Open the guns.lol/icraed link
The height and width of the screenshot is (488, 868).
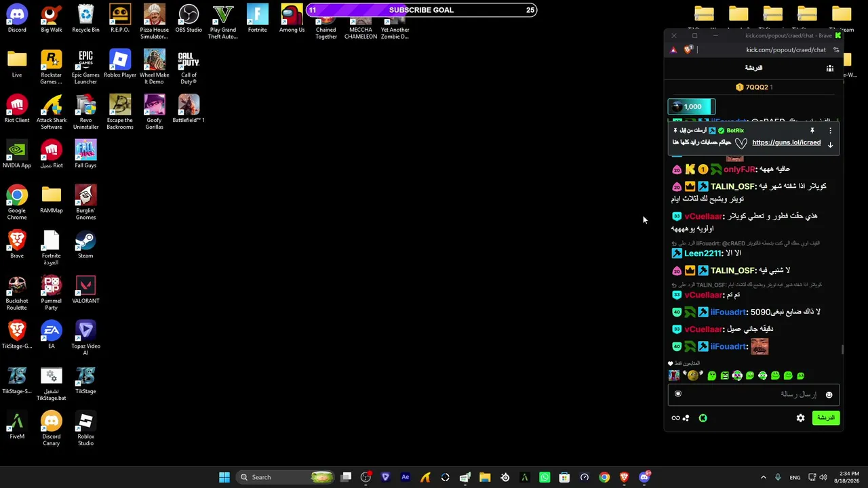[x=787, y=142]
